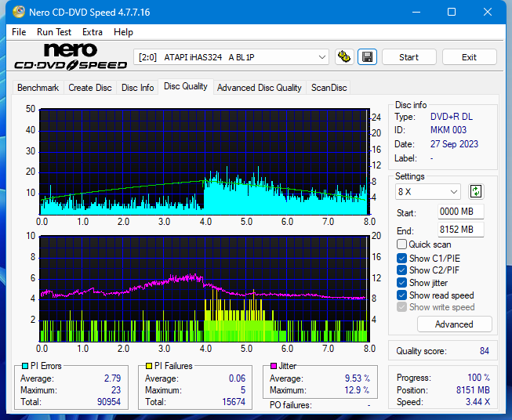The width and height of the screenshot is (512, 420).
Task: Click the Jitter maximum 12.9 % value
Action: coord(358,390)
